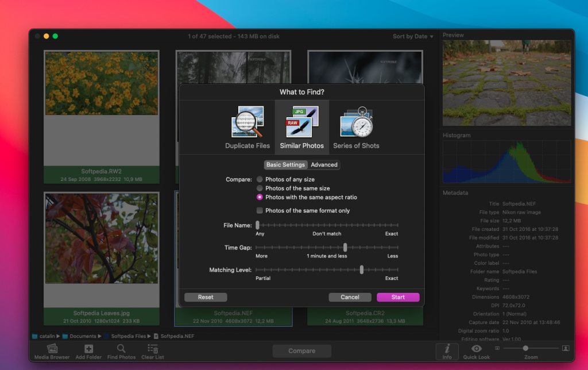Click the Add Folder toolbar icon
The height and width of the screenshot is (370, 588).
pyautogui.click(x=88, y=349)
